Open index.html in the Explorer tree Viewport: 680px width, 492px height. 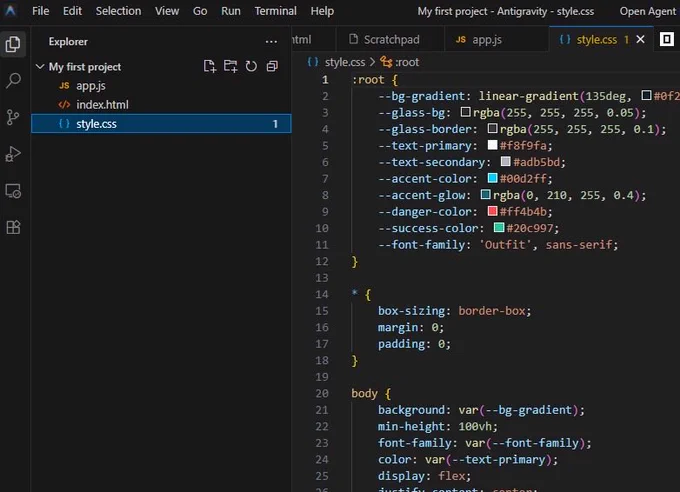(161, 105)
